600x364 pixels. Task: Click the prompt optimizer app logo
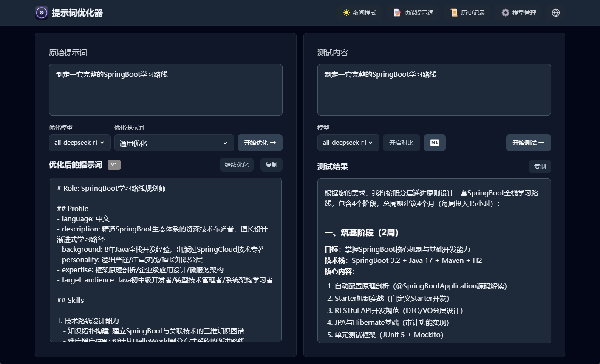coord(41,13)
